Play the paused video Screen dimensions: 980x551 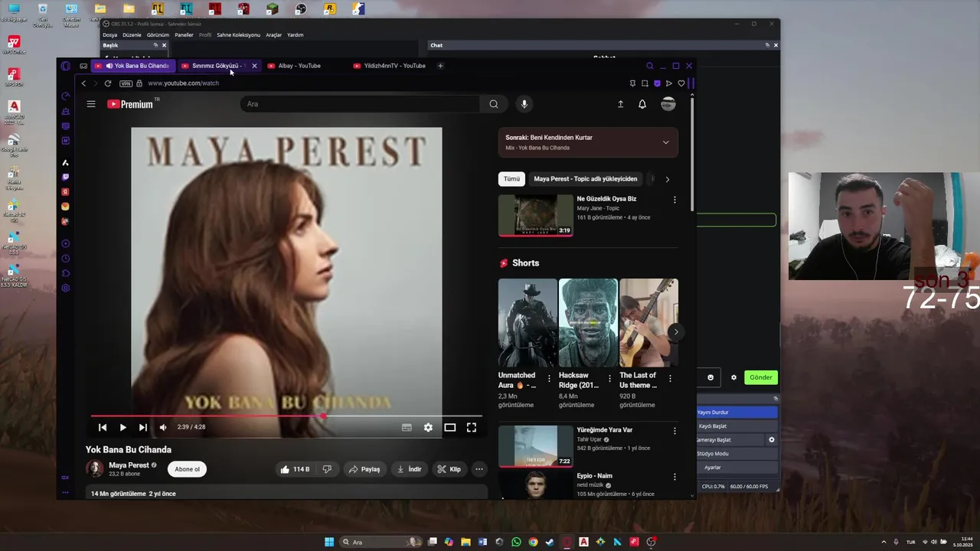click(x=122, y=427)
